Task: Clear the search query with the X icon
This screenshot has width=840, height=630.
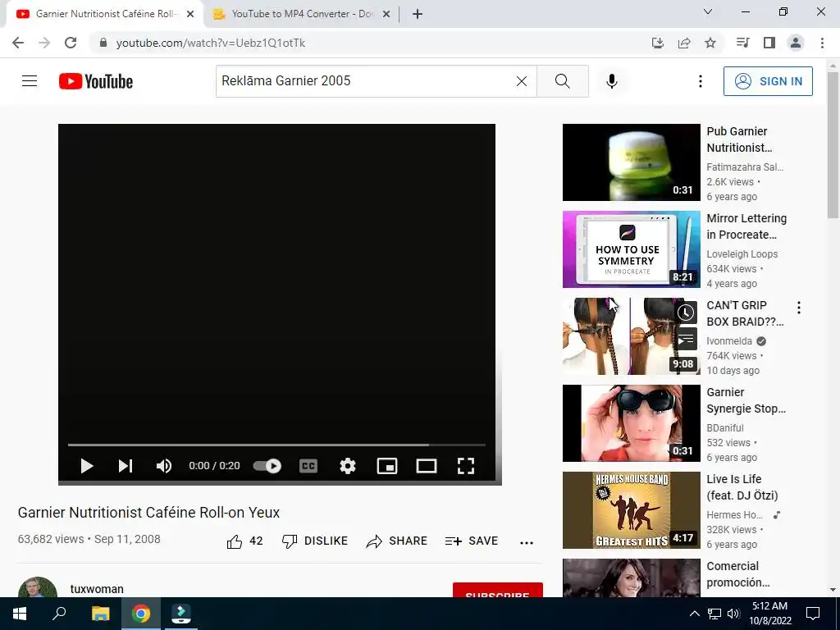Action: [521, 81]
